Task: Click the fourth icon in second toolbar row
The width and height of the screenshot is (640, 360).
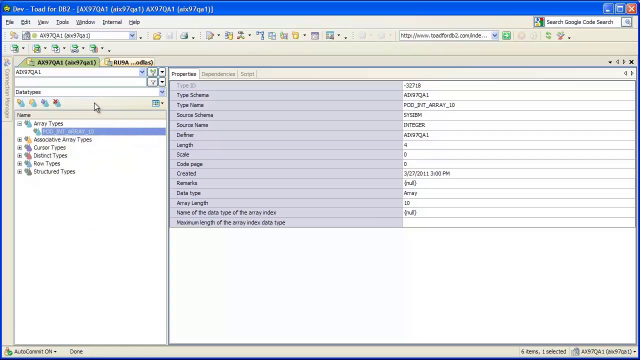Action: (75, 49)
